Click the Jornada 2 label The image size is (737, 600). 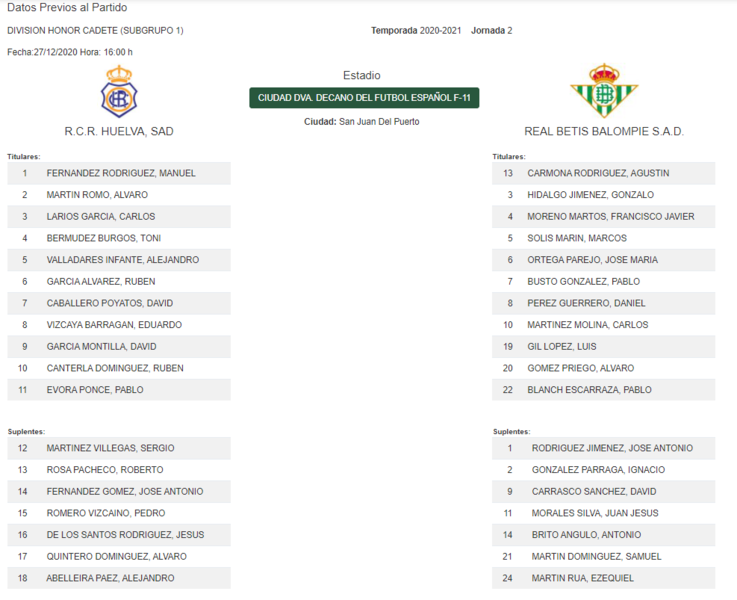[492, 31]
